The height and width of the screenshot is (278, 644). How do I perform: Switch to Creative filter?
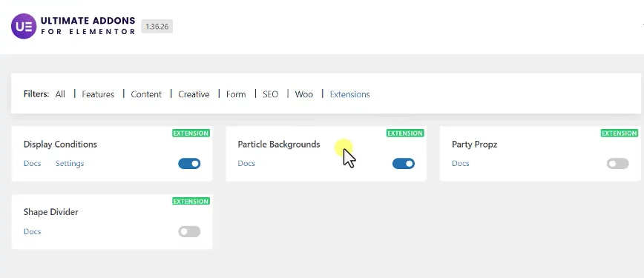click(194, 94)
